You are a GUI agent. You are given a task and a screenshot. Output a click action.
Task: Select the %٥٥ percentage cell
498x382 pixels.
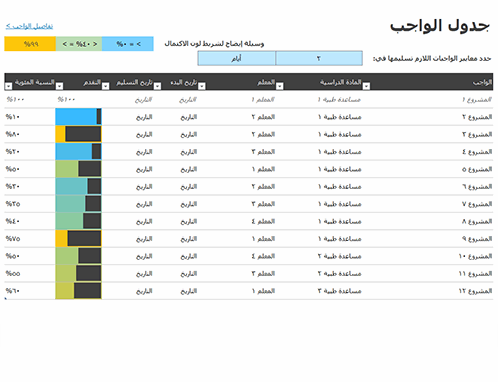[x=13, y=273]
